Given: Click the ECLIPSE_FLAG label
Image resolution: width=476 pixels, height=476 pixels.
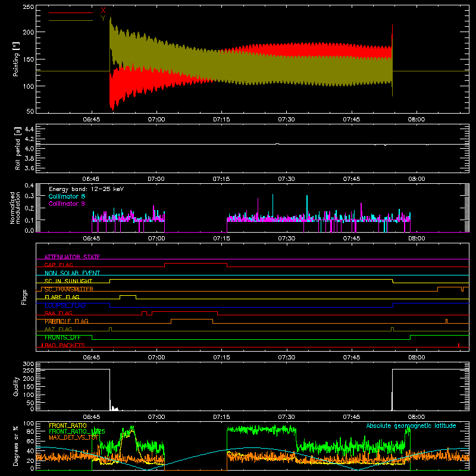Looking at the screenshot, I should (x=65, y=305).
